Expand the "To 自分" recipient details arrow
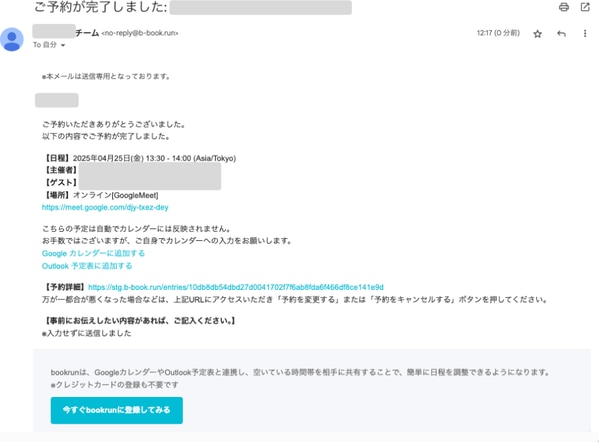Screen dimensions: 599x442 click(x=63, y=45)
